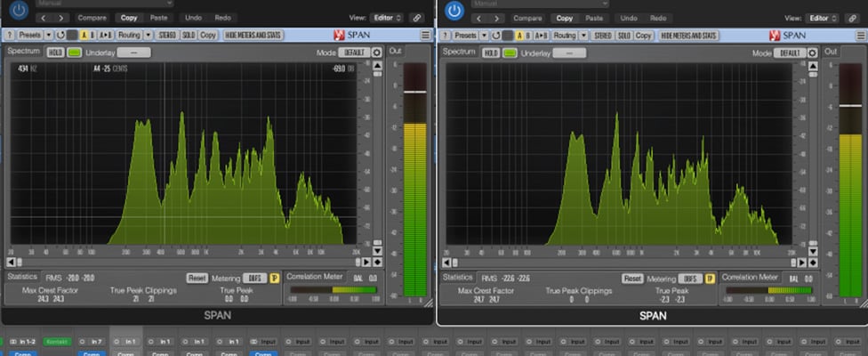The height and width of the screenshot is (356, 868).
Task: Go to next preset in right SPAN window
Action: click(x=496, y=19)
